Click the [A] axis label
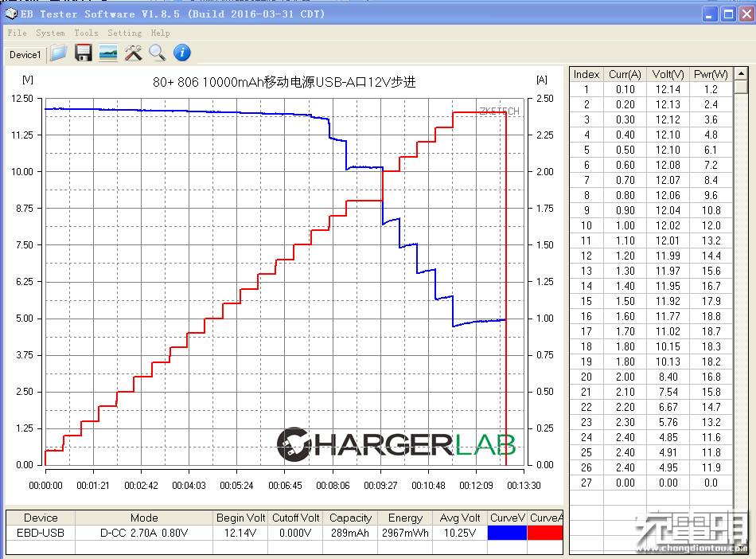This screenshot has height=559, width=756. (542, 80)
